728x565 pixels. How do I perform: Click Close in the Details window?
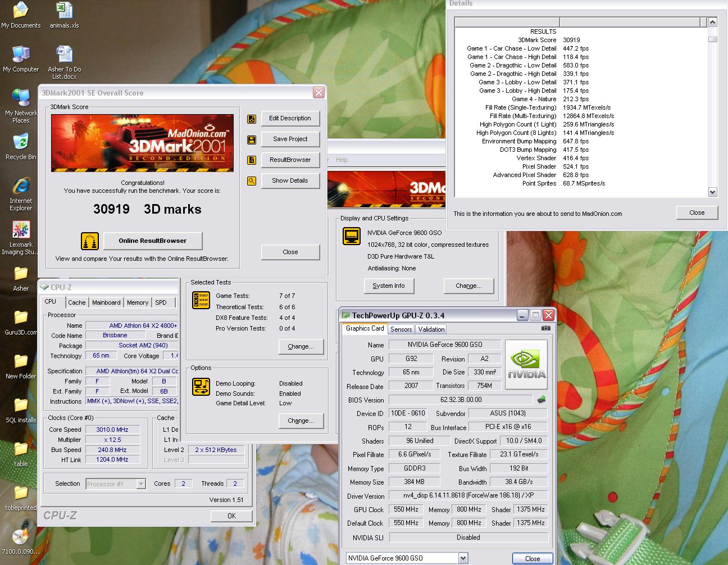(x=697, y=213)
